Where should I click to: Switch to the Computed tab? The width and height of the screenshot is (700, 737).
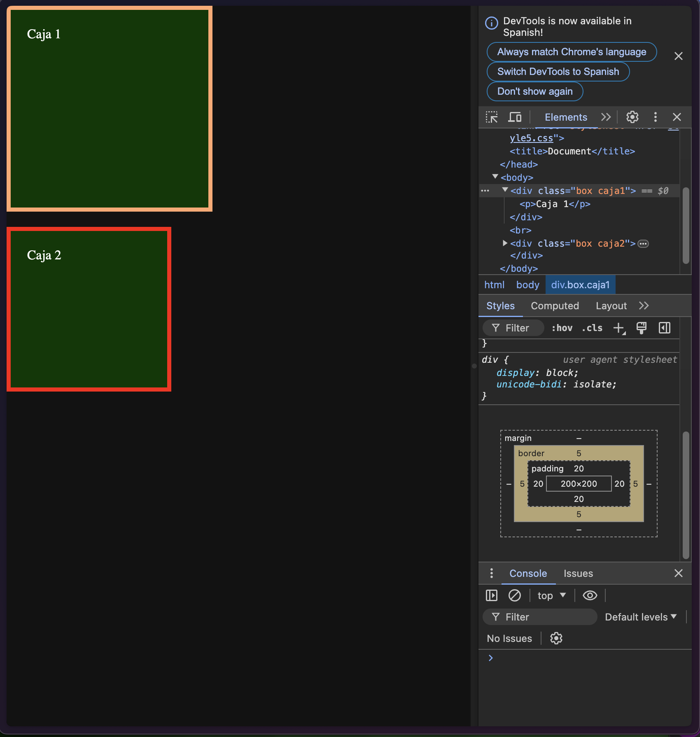tap(555, 306)
